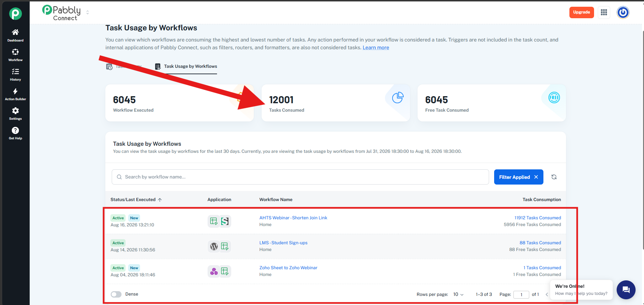This screenshot has width=644, height=305.
Task: Toggle the Dense table switch
Action: pyautogui.click(x=116, y=294)
